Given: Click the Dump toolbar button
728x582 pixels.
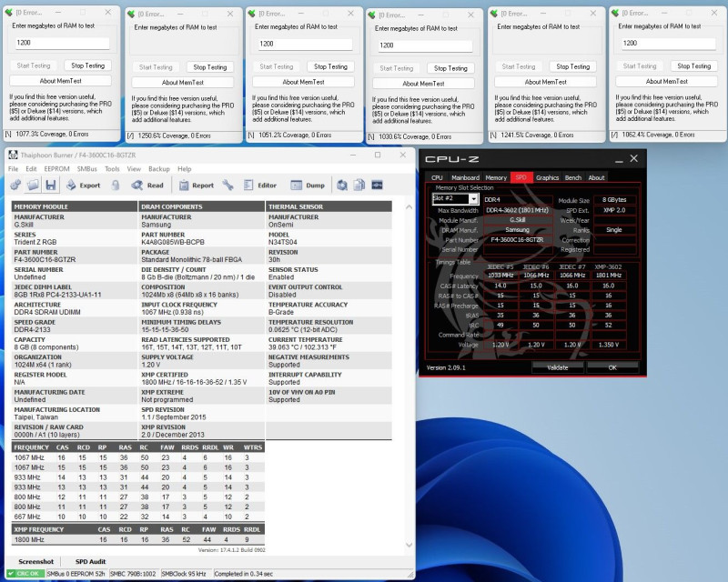Looking at the screenshot, I should 308,186.
